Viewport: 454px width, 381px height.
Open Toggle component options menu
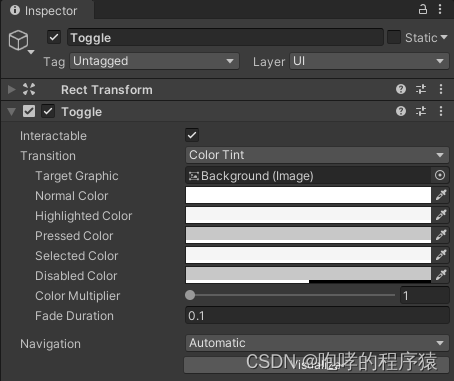(441, 111)
